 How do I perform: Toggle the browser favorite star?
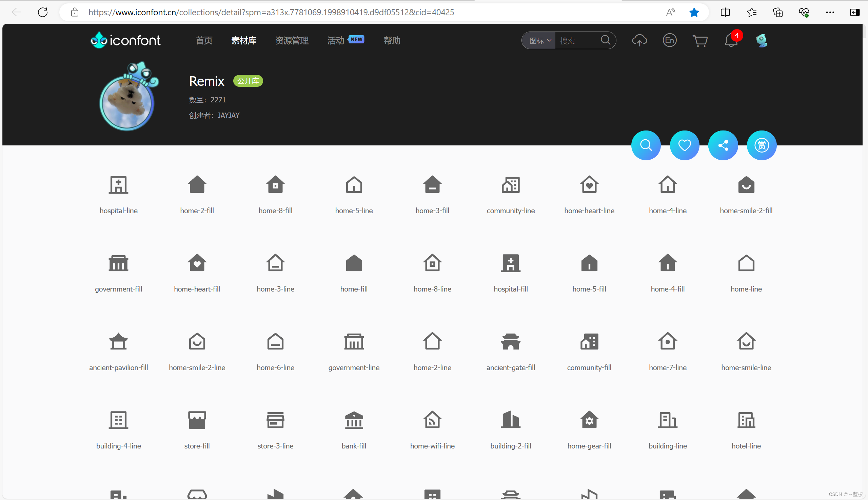(x=694, y=12)
